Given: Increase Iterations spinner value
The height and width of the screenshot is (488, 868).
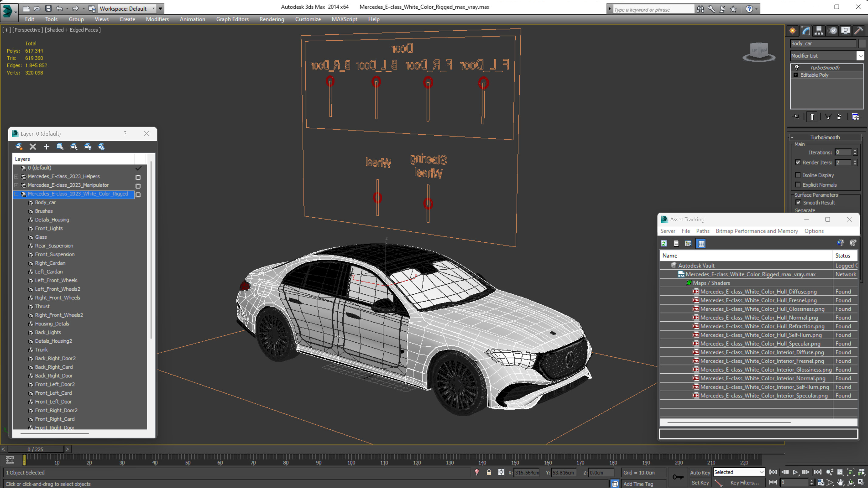Looking at the screenshot, I should [x=855, y=151].
